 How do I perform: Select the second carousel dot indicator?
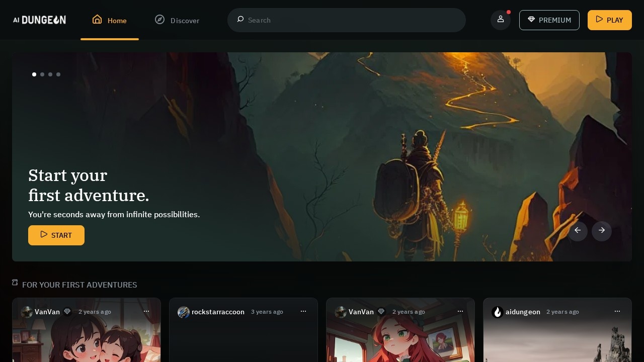(x=42, y=74)
